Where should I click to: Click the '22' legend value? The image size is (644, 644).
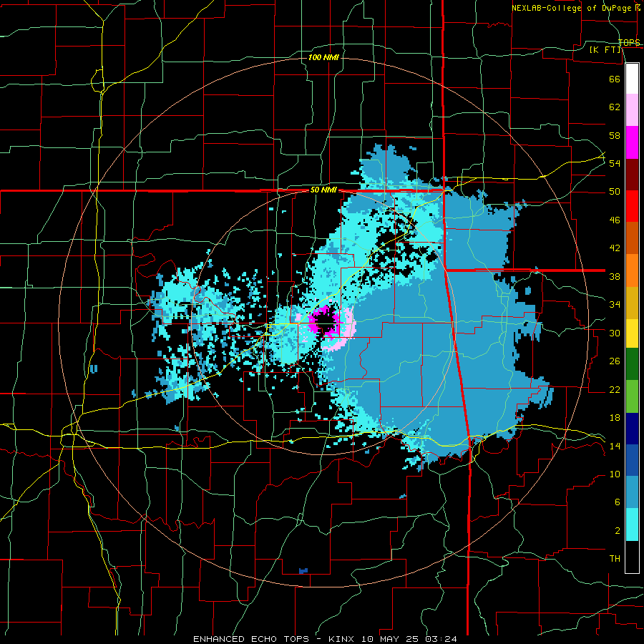click(615, 389)
